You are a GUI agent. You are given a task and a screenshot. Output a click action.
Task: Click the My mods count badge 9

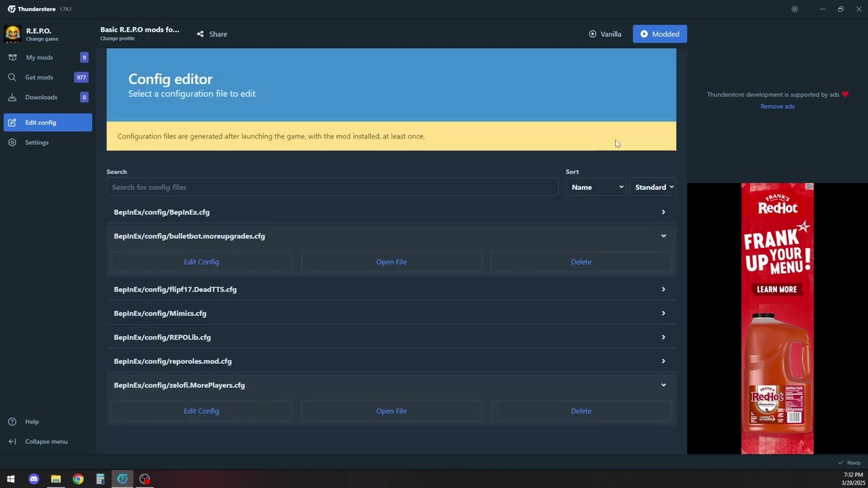coord(84,58)
